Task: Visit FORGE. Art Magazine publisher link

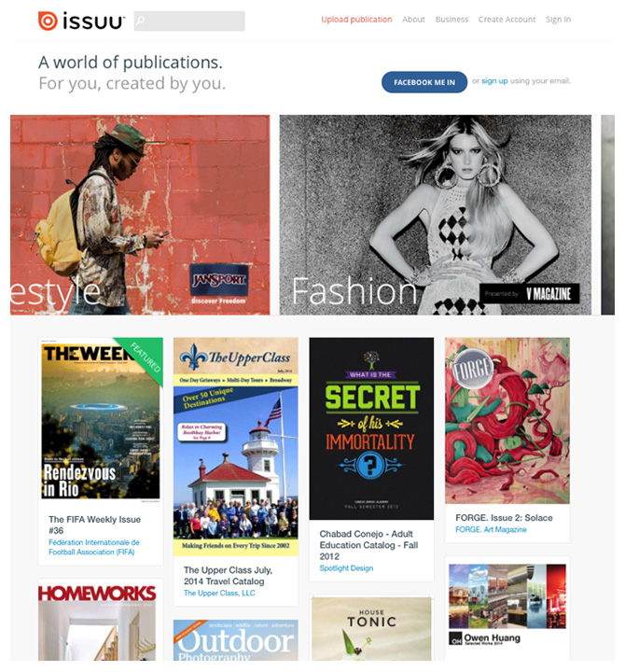Action: (x=491, y=529)
